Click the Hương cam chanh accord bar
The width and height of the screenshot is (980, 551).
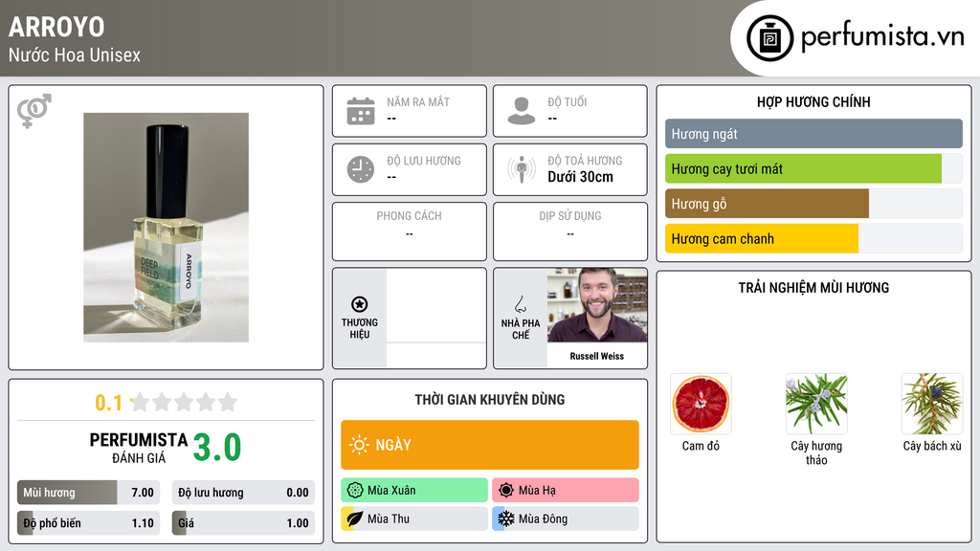813,238
